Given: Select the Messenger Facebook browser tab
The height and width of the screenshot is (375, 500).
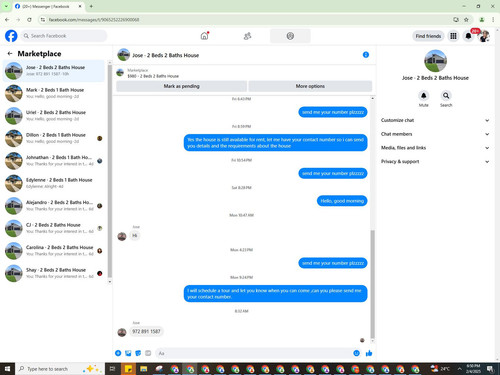Looking at the screenshot, I should [48, 6].
